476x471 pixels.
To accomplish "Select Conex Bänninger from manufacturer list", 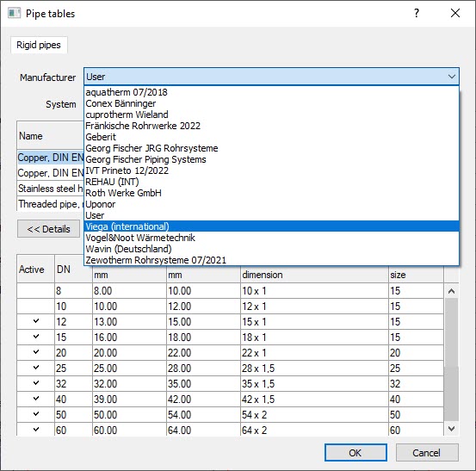I will [x=271, y=103].
